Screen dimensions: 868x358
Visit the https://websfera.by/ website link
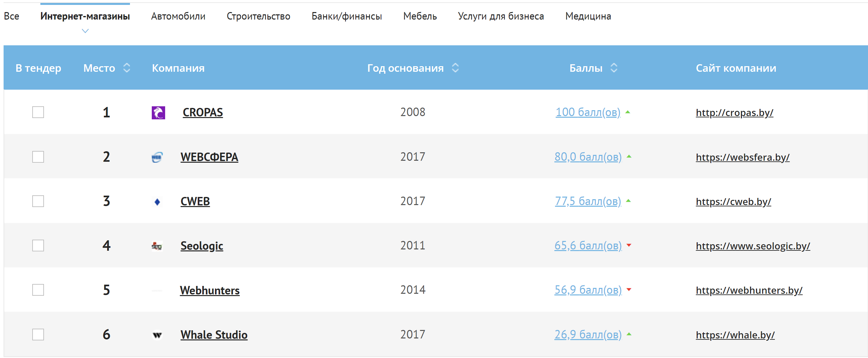coord(742,157)
